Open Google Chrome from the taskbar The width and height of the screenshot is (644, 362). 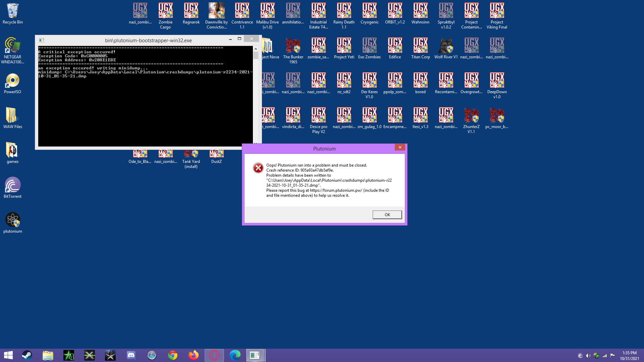pyautogui.click(x=173, y=355)
